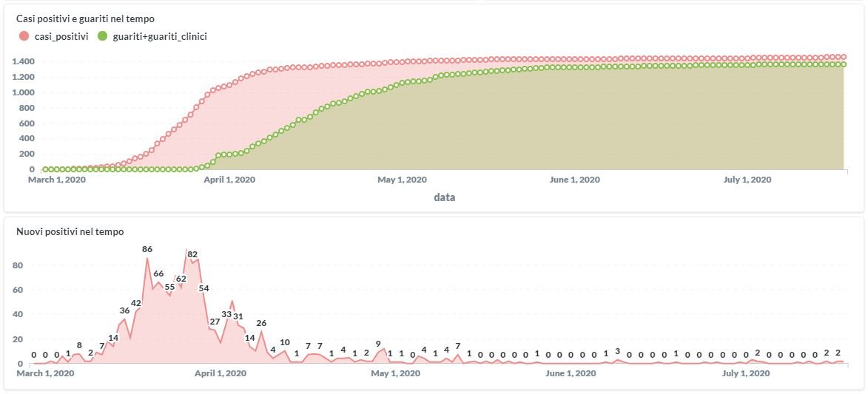Click 'July 1, 2020' tick on lower chart
Screen dimensions: 868x394
745,373
